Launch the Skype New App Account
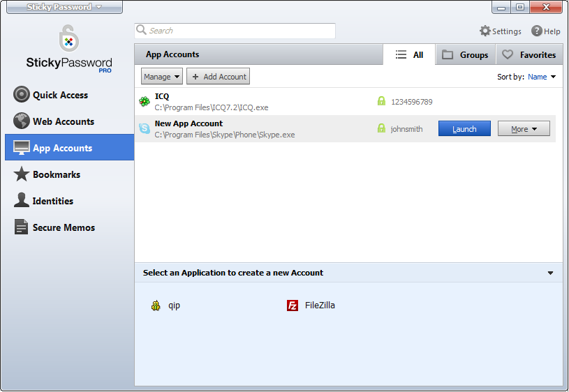569x392 pixels. click(464, 129)
